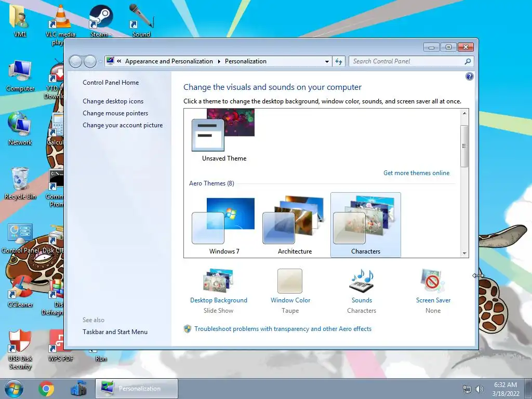Screen dimensions: 532x399
Task: Click the help question mark icon
Action: tap(469, 77)
